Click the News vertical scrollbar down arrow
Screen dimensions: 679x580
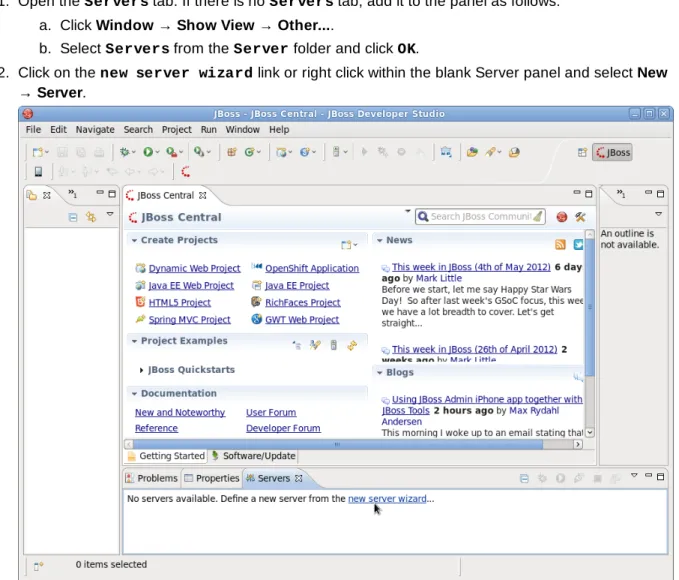[x=589, y=432]
